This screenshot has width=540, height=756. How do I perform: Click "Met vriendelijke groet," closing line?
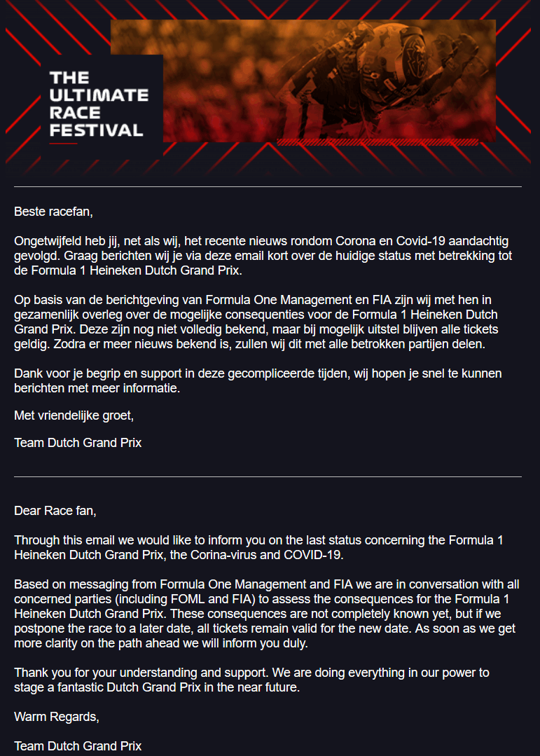[74, 416]
